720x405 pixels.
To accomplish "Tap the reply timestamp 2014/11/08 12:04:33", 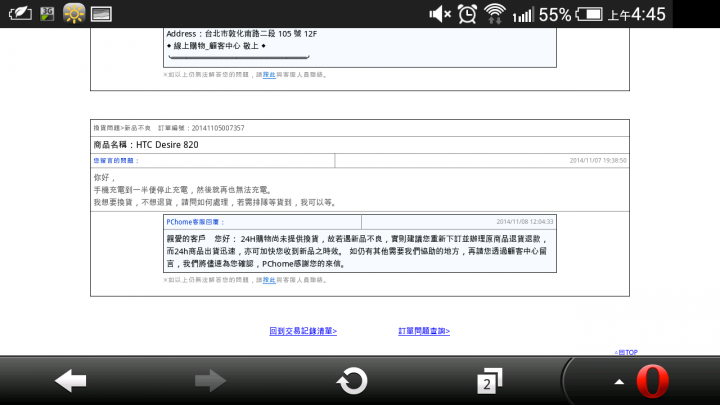I will [524, 222].
